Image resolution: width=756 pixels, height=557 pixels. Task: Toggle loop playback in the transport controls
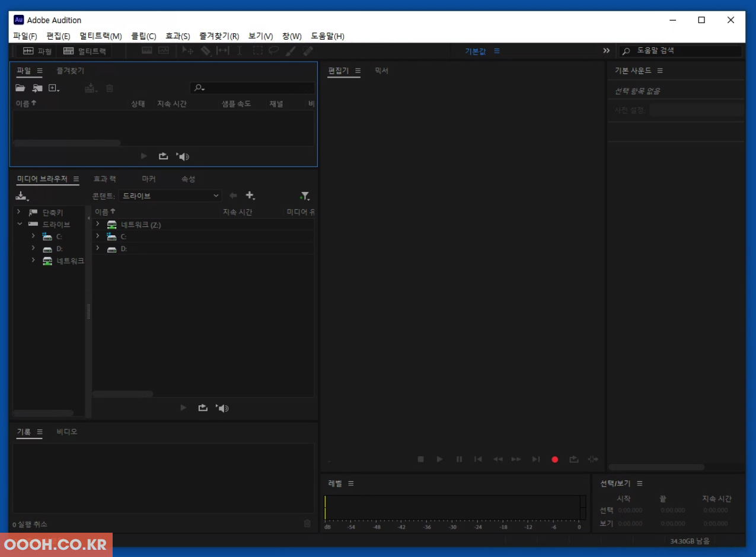coord(573,459)
